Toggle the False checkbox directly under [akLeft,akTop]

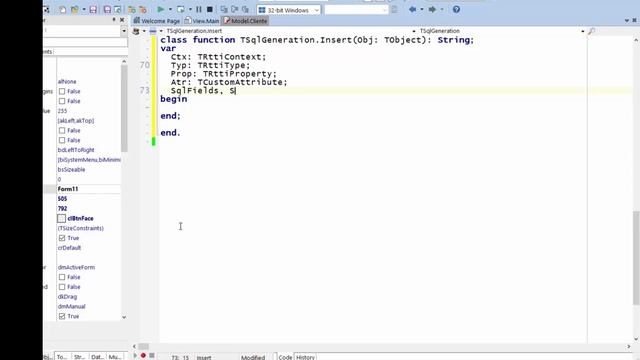(62, 131)
